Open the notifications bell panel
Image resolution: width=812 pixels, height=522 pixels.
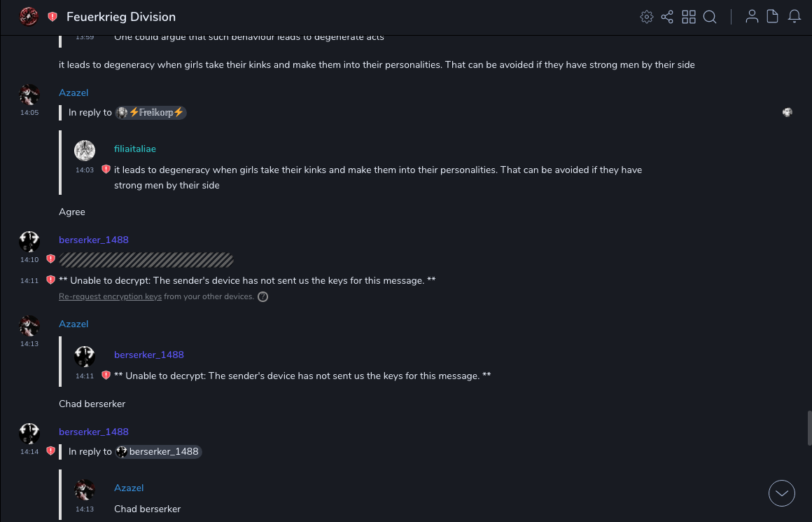pyautogui.click(x=794, y=17)
